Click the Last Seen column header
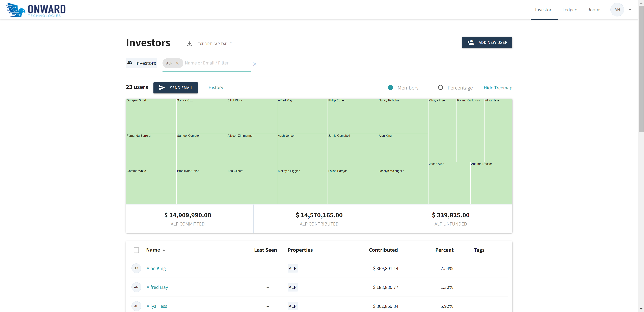The width and height of the screenshot is (644, 312). 265,250
